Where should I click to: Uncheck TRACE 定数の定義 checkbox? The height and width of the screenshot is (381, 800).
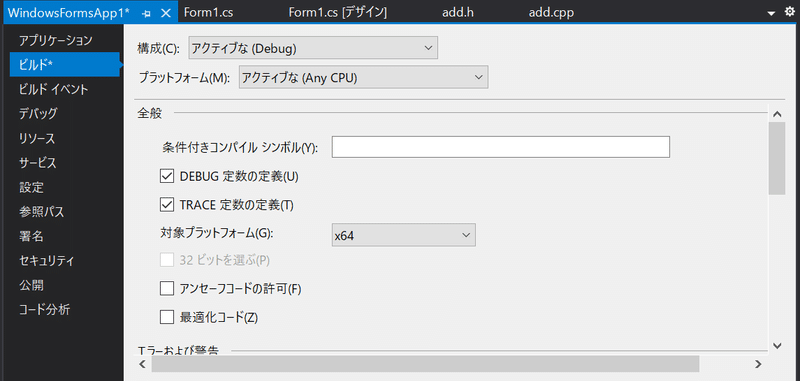pyautogui.click(x=167, y=205)
